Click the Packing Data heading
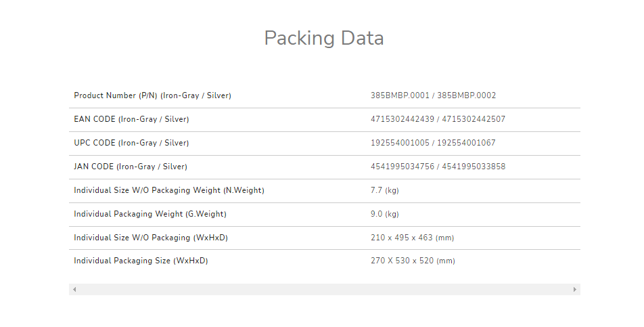 (324, 38)
